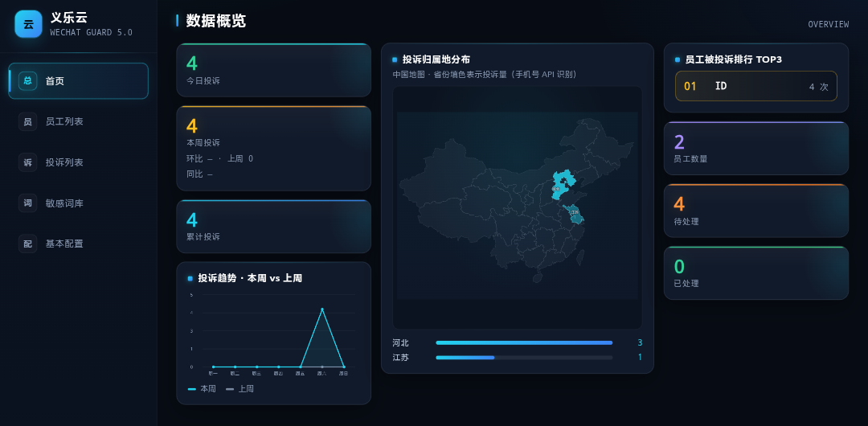
Task: Click the 河北 count value 3
Action: coord(640,343)
